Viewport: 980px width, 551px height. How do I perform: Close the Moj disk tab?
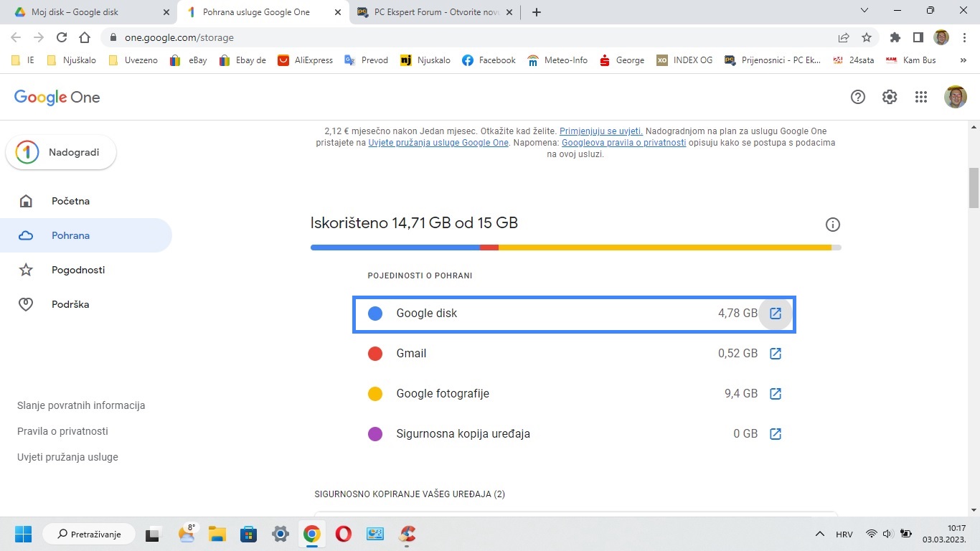click(x=166, y=12)
